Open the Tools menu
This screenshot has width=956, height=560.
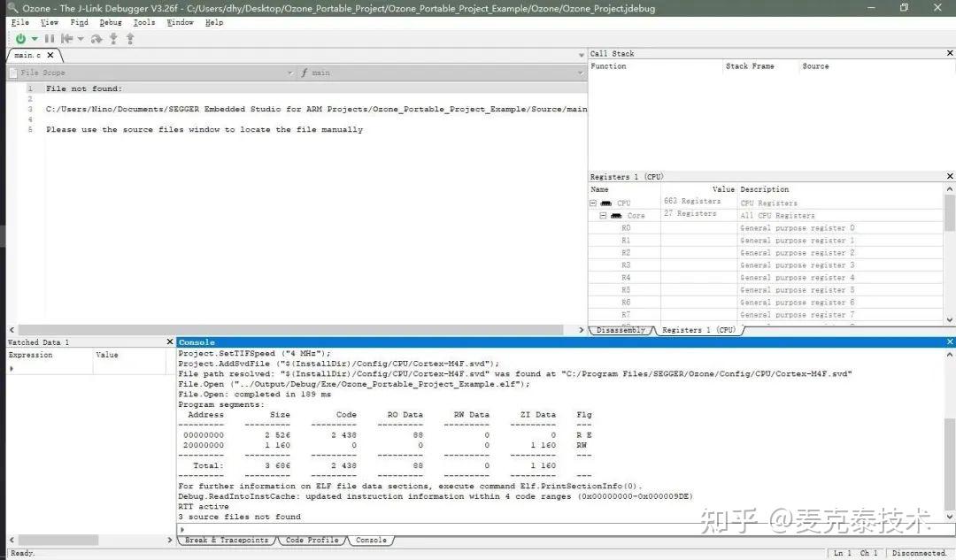point(144,22)
